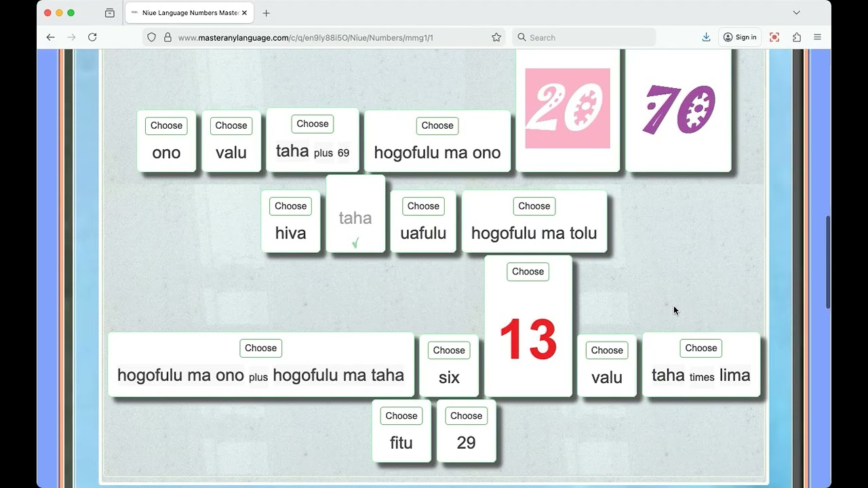Choose the 'fitu' card

pos(401,416)
